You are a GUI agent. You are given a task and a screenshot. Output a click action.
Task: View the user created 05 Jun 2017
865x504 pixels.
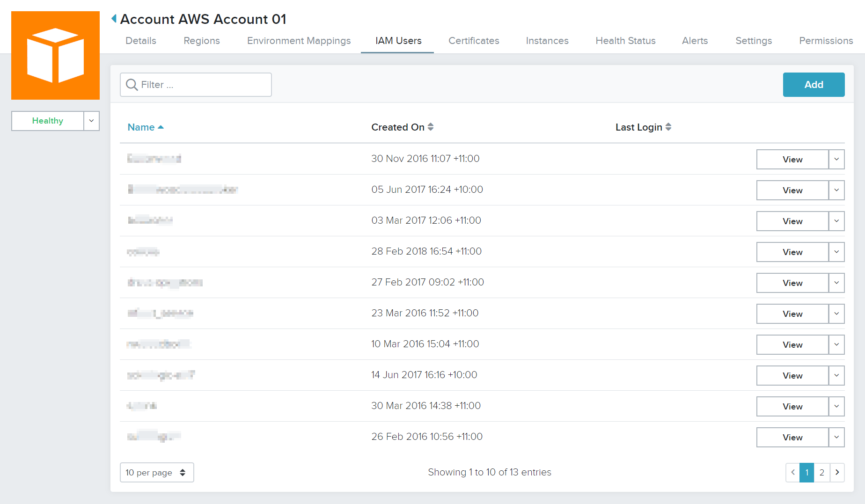coord(792,190)
